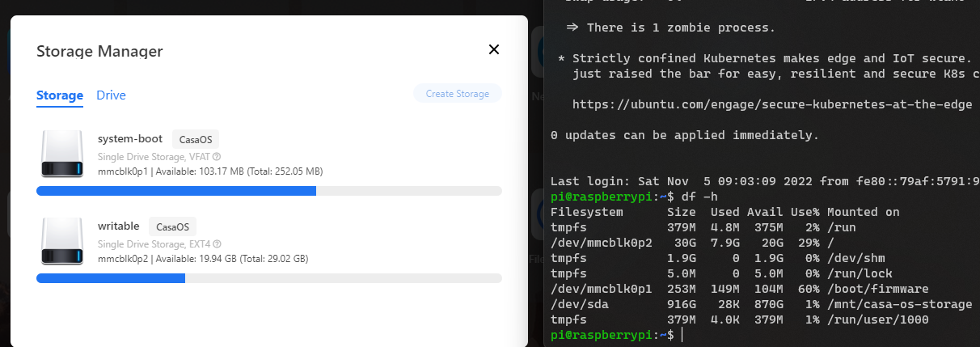Click the writable usage progress bar
Viewport: 980px width, 347px height.
pos(269,278)
